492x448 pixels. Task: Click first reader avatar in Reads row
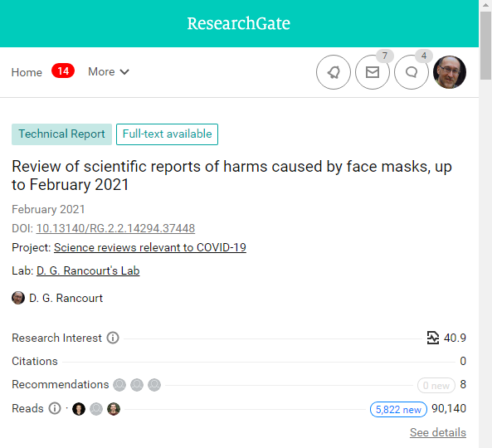click(x=79, y=409)
